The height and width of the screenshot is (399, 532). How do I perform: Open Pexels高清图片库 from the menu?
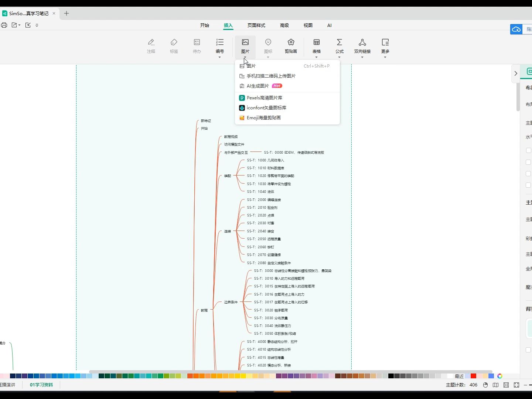[287, 98]
